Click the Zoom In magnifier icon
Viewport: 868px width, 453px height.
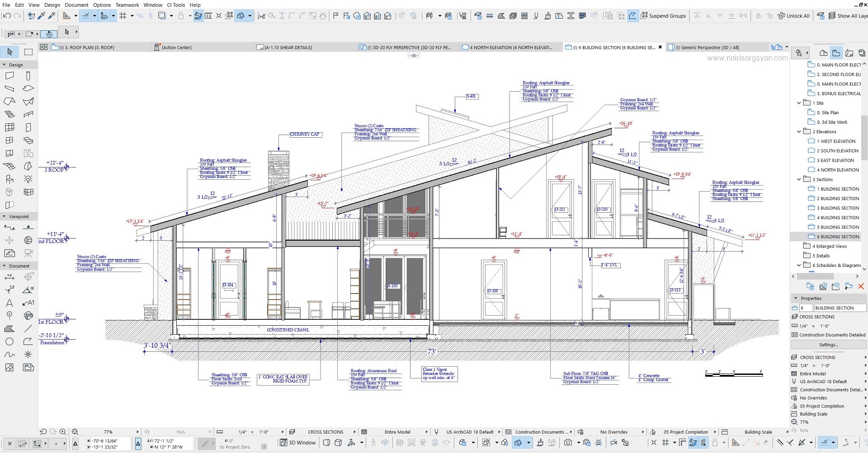[63, 432]
